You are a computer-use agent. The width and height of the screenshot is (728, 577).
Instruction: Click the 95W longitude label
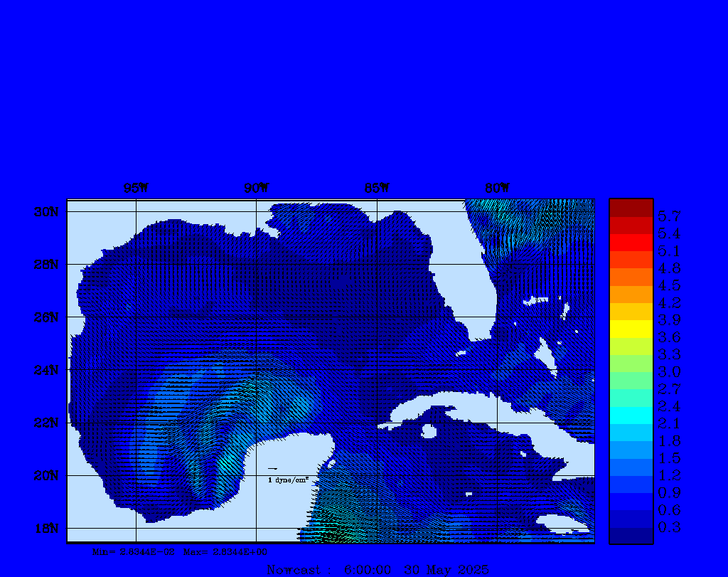135,188
